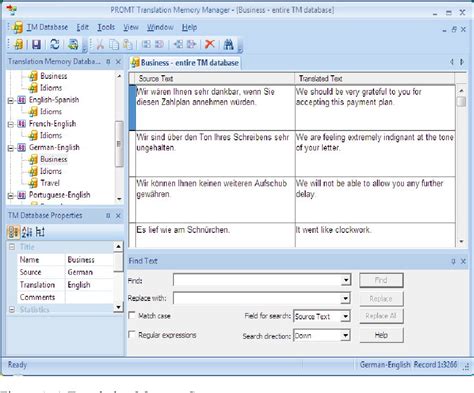Enable the Match case checkbox
Screen dimensions: 474x393
pos(132,315)
